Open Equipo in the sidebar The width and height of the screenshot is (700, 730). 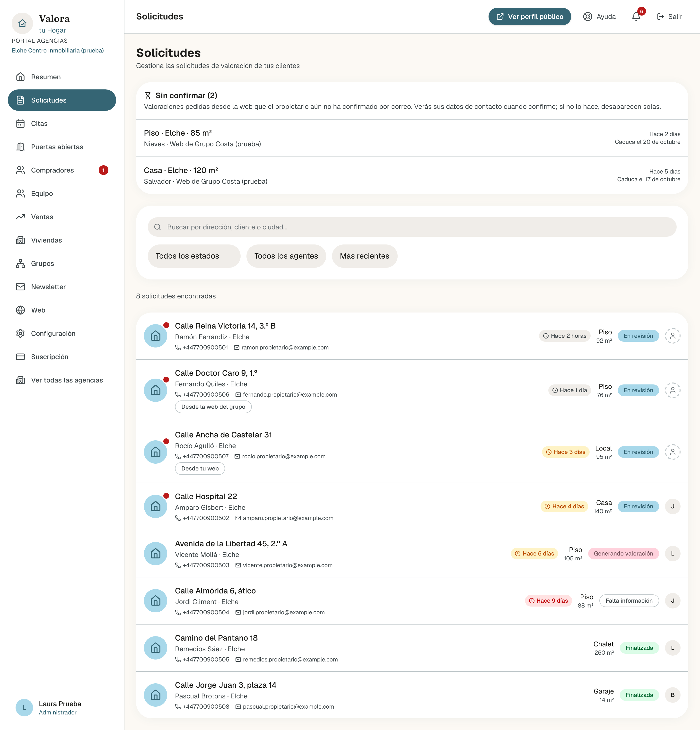click(x=62, y=194)
